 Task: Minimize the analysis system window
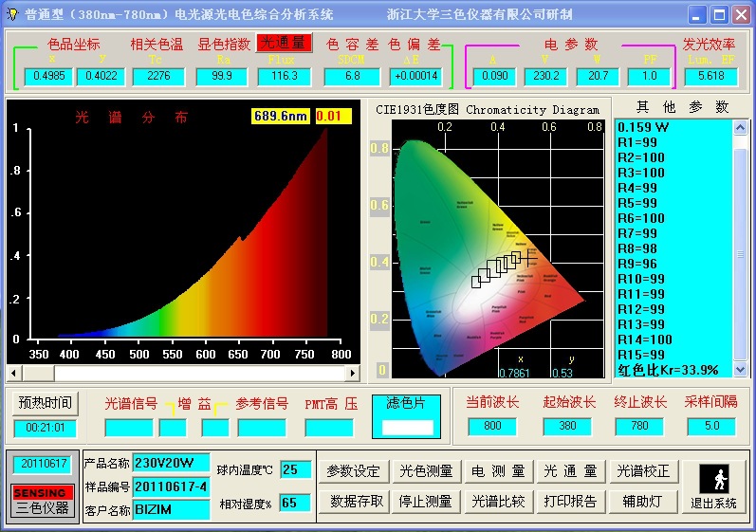tap(696, 15)
